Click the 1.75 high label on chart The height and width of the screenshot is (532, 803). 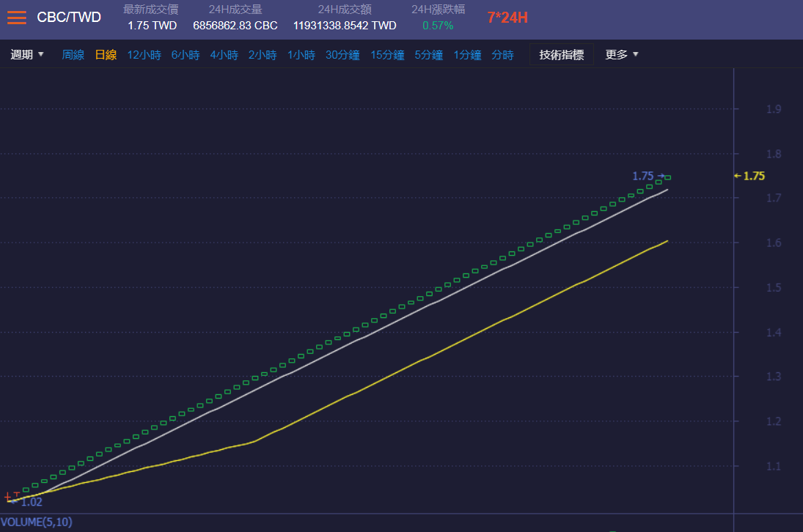(643, 176)
